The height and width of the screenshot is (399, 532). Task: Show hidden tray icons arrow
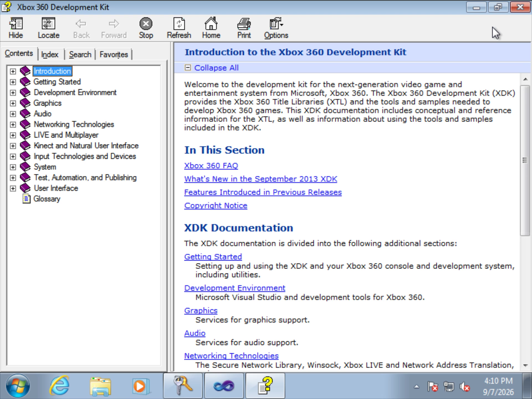click(x=416, y=387)
